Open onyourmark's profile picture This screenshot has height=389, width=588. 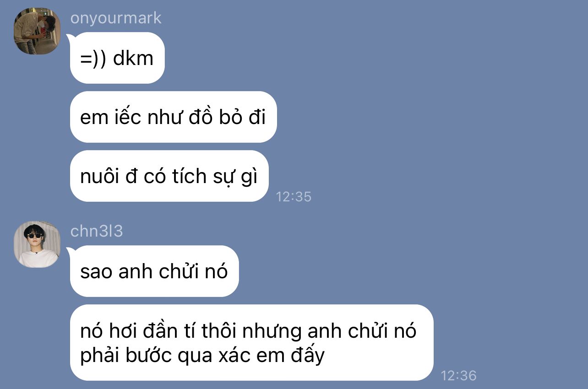38,31
